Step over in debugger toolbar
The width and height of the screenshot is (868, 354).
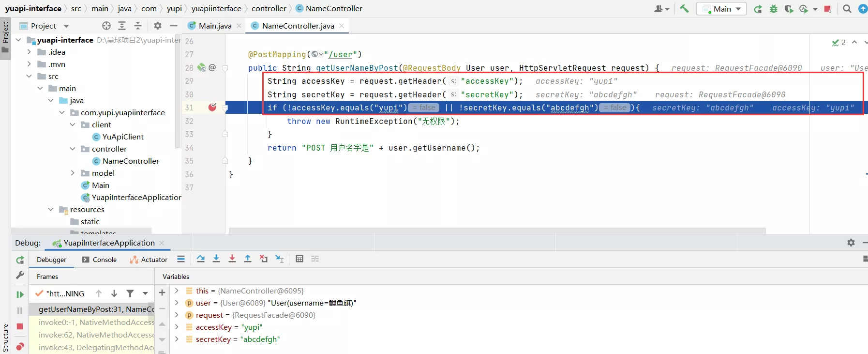(x=201, y=259)
